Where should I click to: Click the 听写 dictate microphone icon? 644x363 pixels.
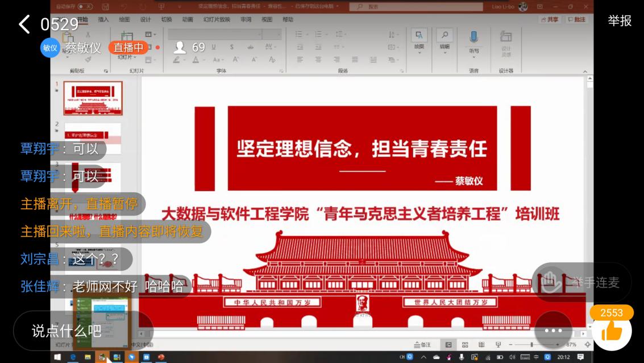[473, 38]
